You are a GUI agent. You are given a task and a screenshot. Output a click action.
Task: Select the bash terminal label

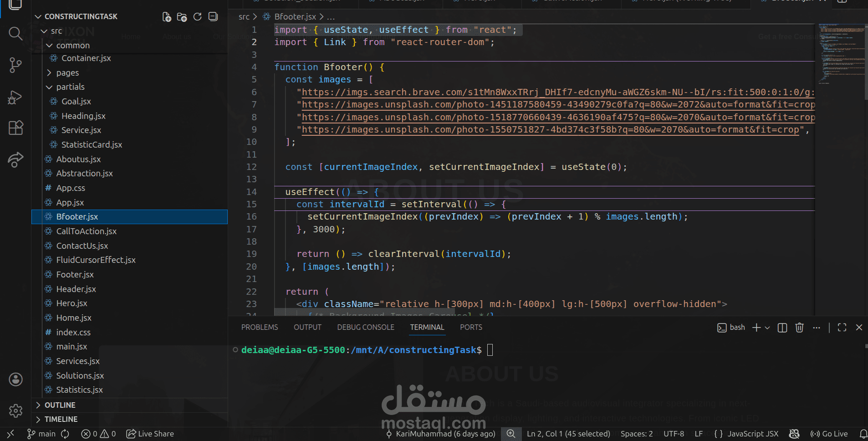coord(731,328)
